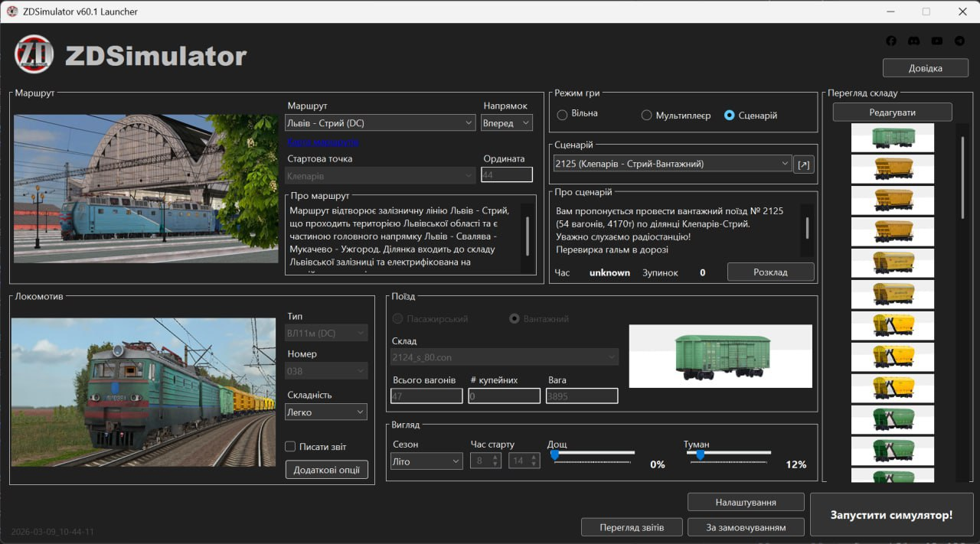Click the green boxcar preview image in the Поїзд panel

pos(720,356)
